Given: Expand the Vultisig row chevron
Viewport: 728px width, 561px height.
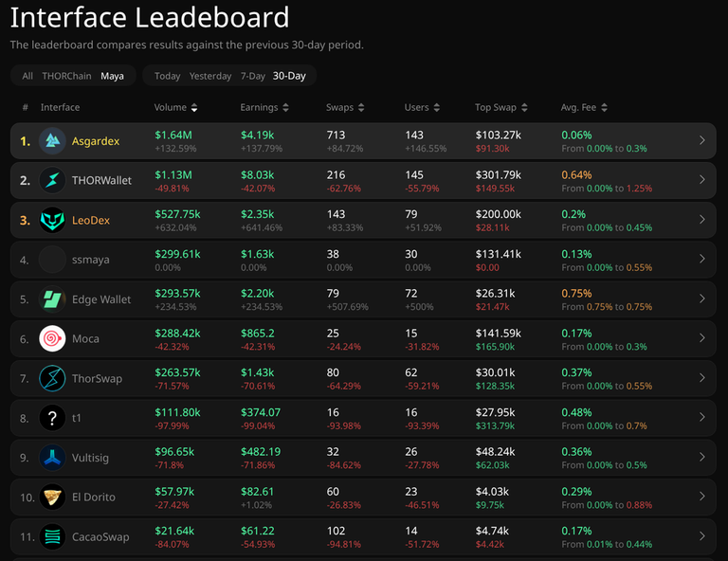Looking at the screenshot, I should [702, 457].
